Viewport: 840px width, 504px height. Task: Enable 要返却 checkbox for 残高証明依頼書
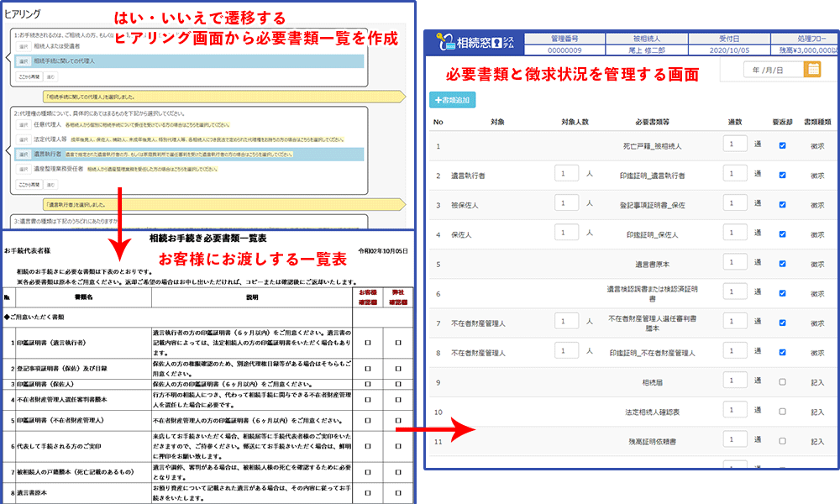pyautogui.click(x=782, y=440)
